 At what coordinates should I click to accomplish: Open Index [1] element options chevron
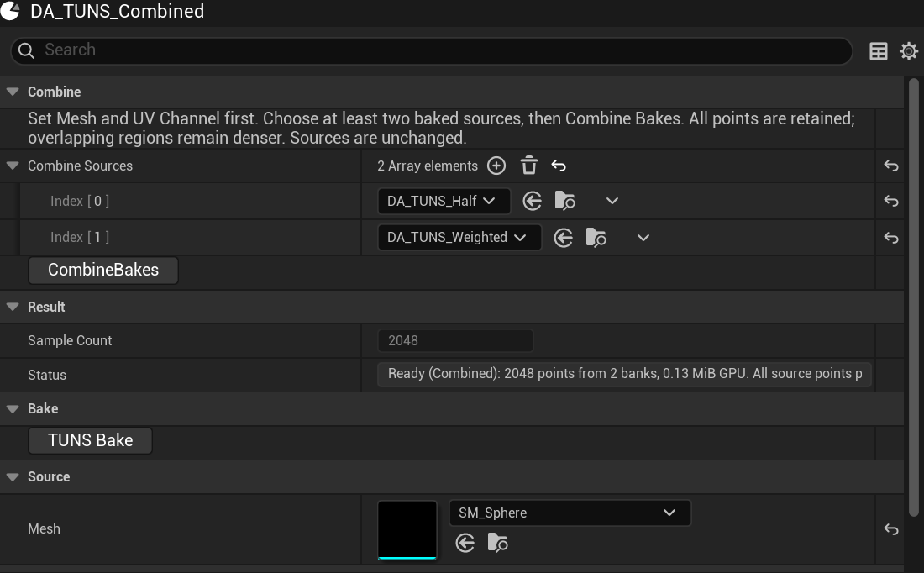point(643,238)
